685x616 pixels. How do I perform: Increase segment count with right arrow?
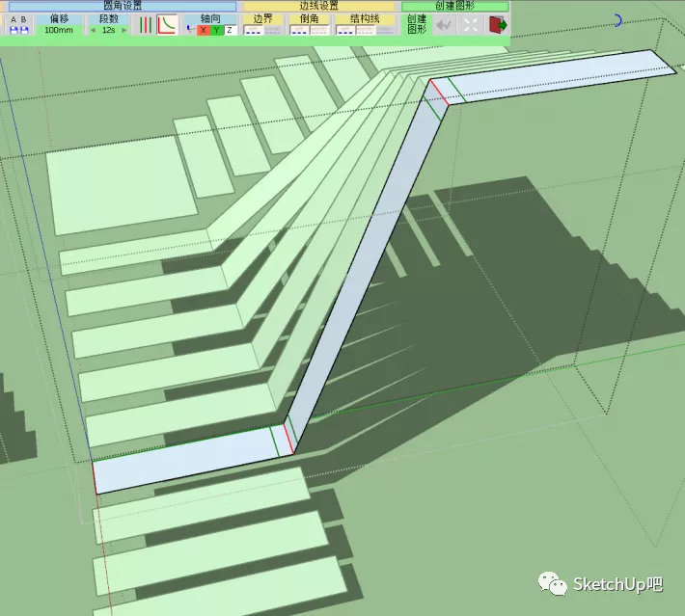[124, 30]
